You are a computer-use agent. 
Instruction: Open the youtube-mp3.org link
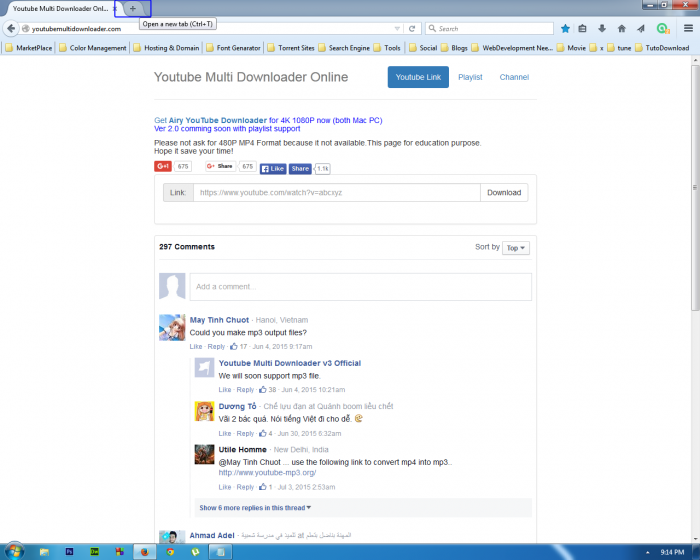click(267, 472)
